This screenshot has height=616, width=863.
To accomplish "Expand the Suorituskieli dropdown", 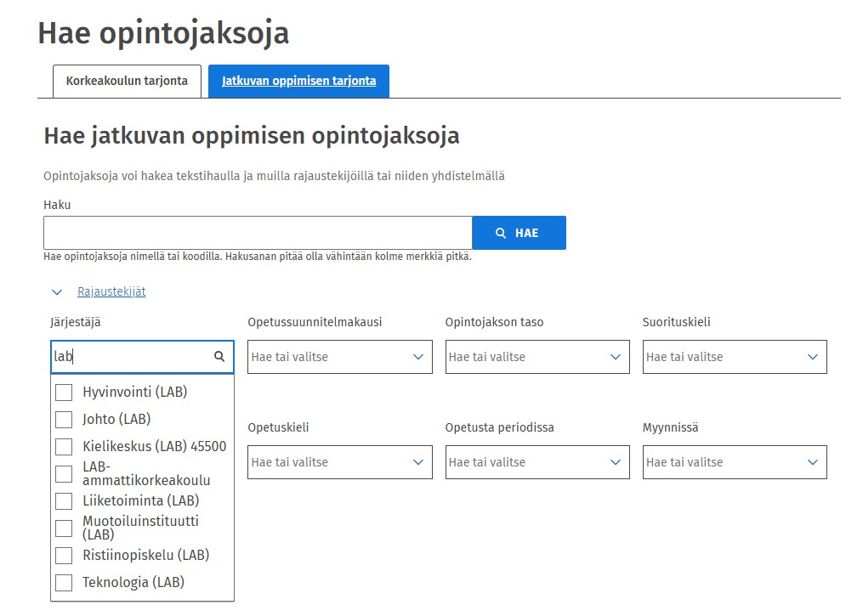I will [x=735, y=357].
